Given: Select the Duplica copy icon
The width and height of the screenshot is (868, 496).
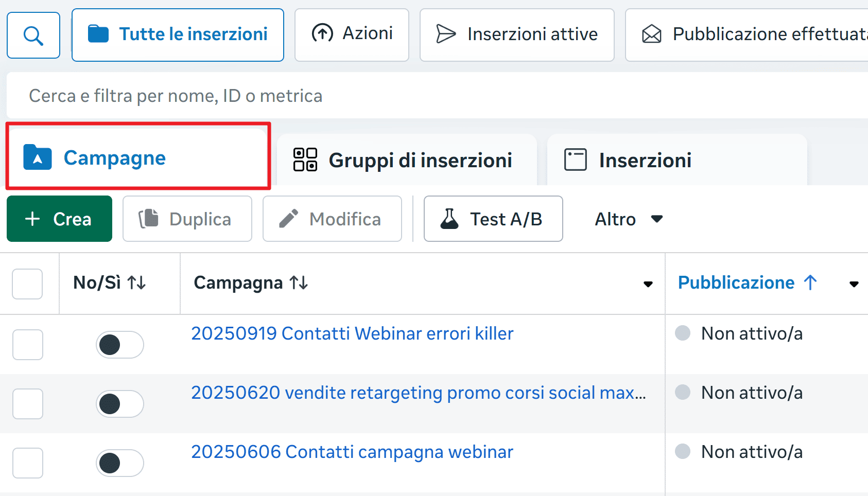Looking at the screenshot, I should tap(148, 218).
